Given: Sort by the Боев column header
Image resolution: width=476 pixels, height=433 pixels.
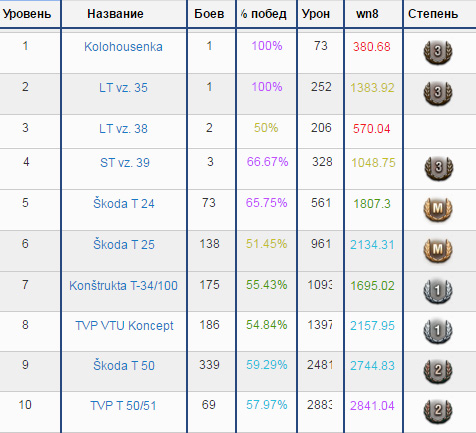Looking at the screenshot, I should 209,14.
